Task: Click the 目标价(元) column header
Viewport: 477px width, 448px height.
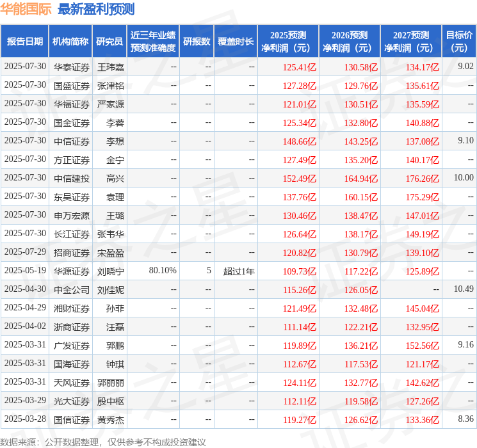Action: (x=459, y=42)
